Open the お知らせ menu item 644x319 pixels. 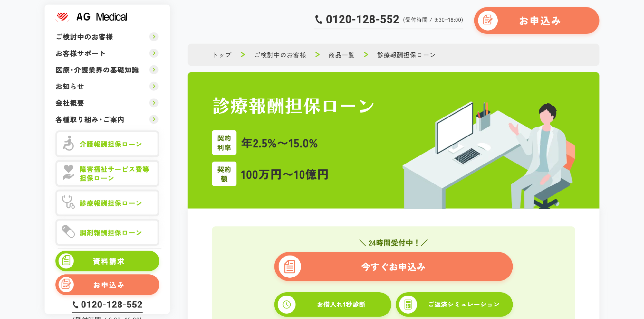(x=107, y=86)
